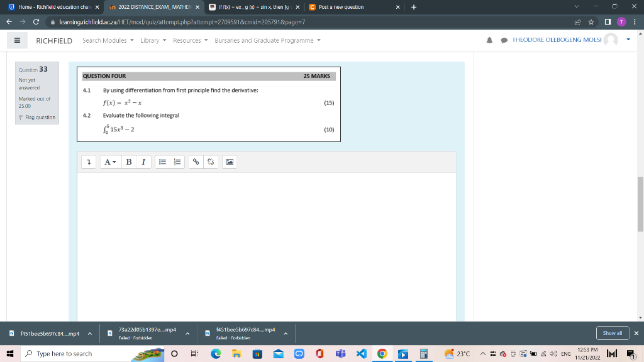This screenshot has height=362, width=644.
Task: Toggle italic formatting in the answer editor
Action: (143, 162)
